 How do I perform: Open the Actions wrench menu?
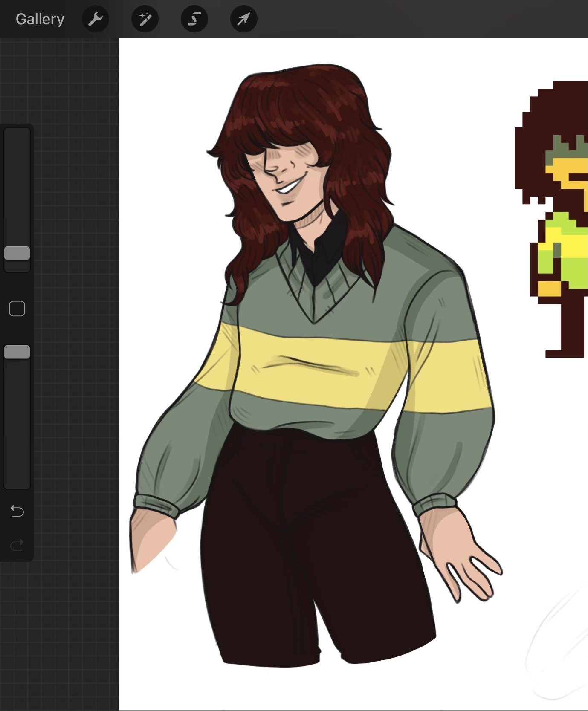[96, 19]
